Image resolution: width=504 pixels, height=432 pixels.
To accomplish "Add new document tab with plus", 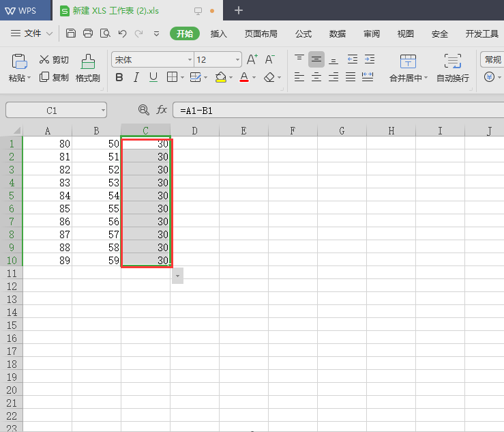I will pos(239,10).
